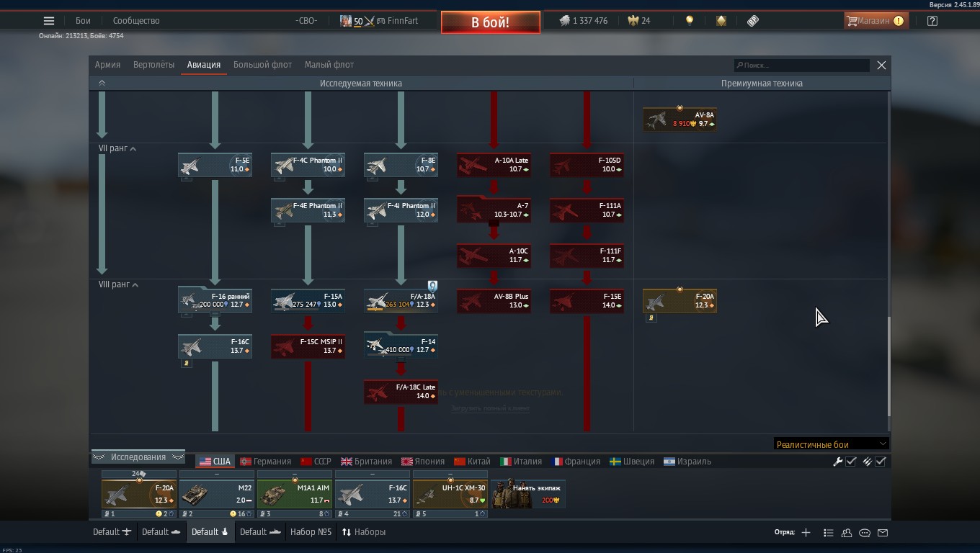Open the Магазин store button
The image size is (980, 553).
point(876,21)
